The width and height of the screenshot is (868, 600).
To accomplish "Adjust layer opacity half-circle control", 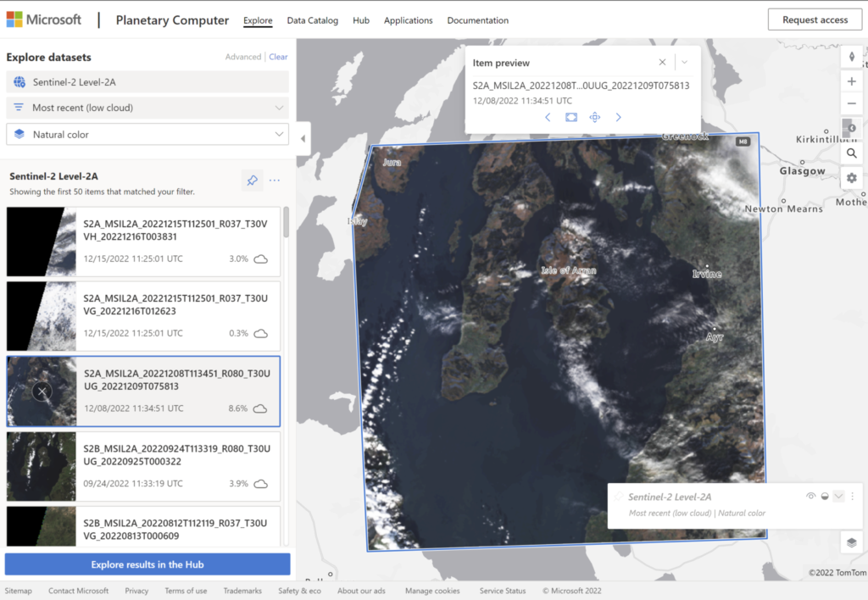I will click(824, 497).
